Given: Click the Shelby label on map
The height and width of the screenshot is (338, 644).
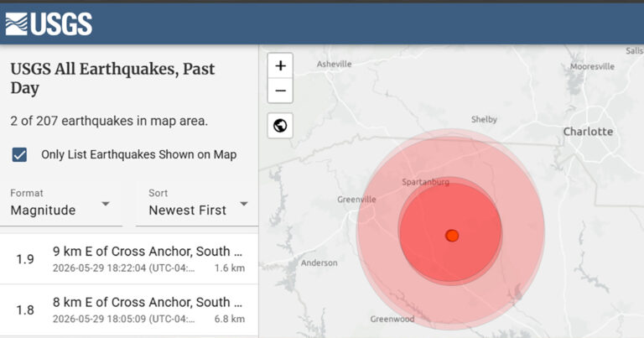Looking at the screenshot, I should coord(484,119).
